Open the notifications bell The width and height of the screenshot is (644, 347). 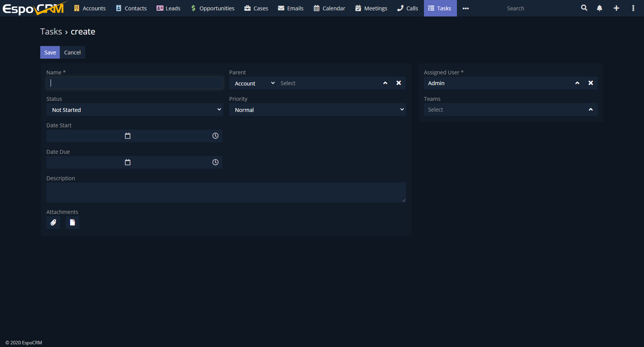pyautogui.click(x=600, y=8)
